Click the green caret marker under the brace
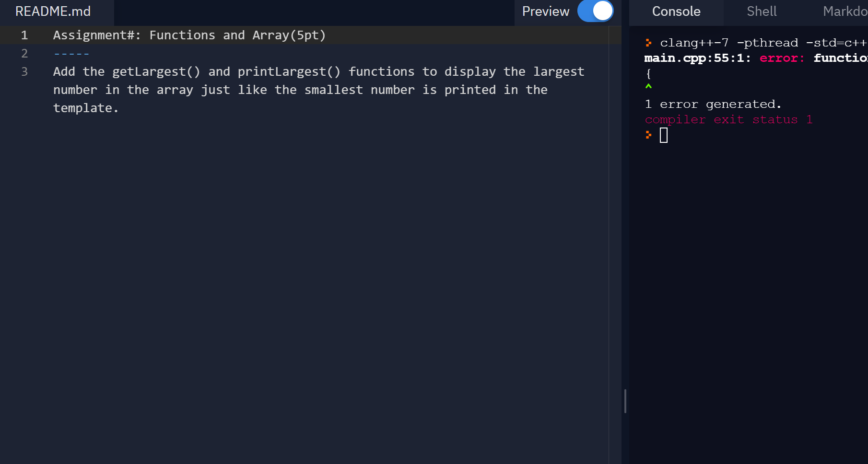The image size is (868, 464). tap(648, 86)
